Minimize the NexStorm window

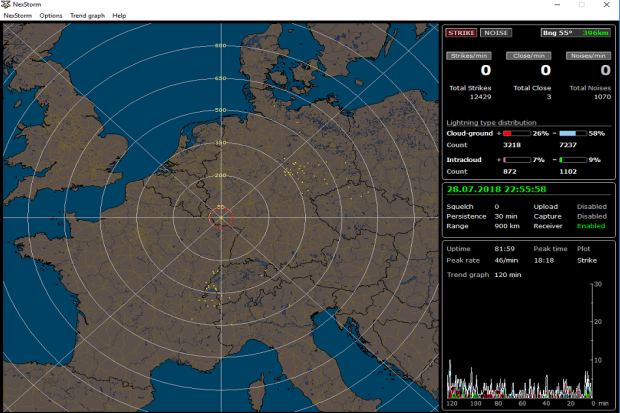(557, 5)
